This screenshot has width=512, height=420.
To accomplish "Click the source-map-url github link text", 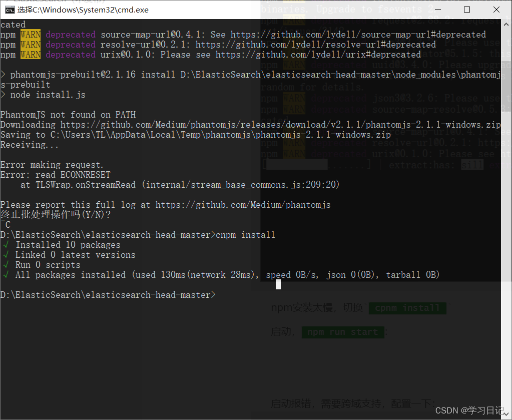I will 358,35.
